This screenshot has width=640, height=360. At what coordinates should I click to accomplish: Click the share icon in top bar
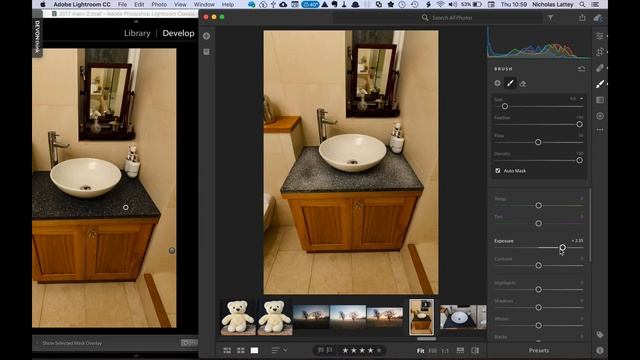point(582,18)
